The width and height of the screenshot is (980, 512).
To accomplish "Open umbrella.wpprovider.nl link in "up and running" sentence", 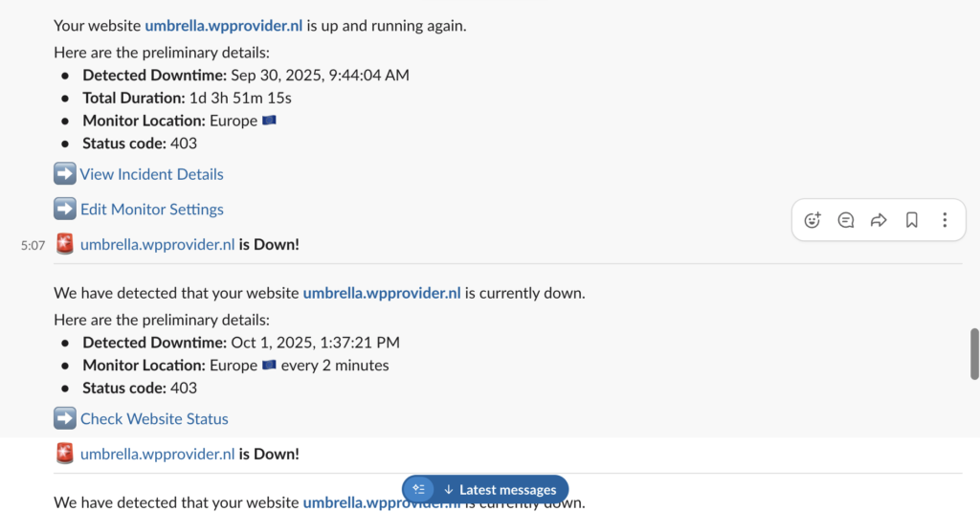I will (223, 26).
